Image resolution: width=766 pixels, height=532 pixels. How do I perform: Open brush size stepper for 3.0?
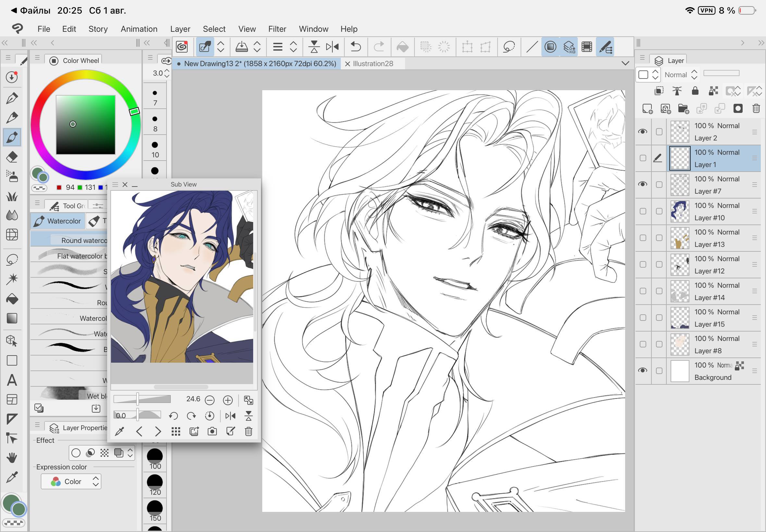(167, 73)
